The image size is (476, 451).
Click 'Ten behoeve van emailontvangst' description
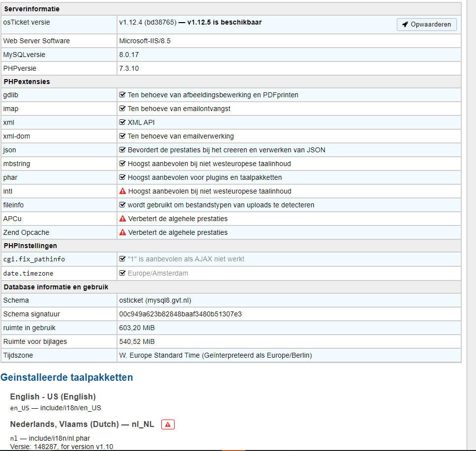click(x=179, y=109)
